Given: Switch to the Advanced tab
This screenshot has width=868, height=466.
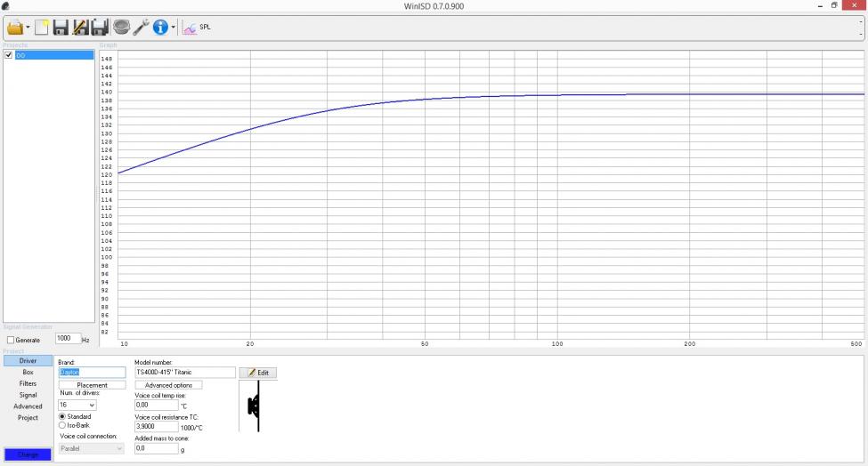Looking at the screenshot, I should (28, 406).
